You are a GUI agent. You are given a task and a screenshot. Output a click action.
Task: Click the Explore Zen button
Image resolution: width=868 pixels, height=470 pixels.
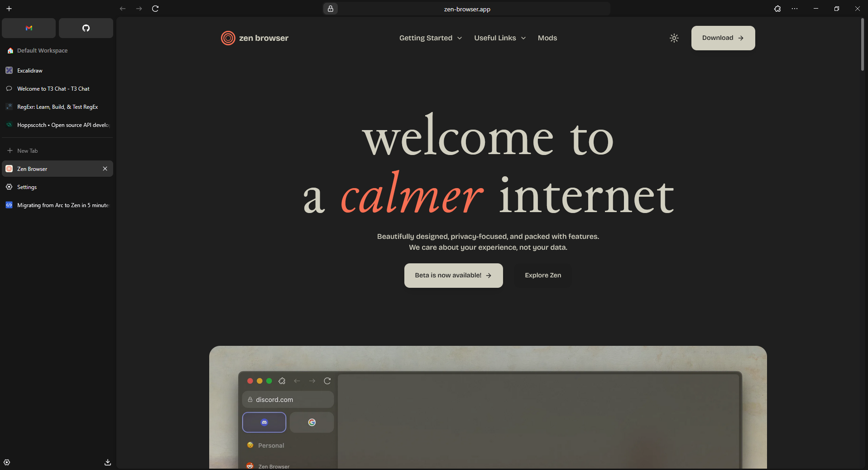[x=543, y=276]
